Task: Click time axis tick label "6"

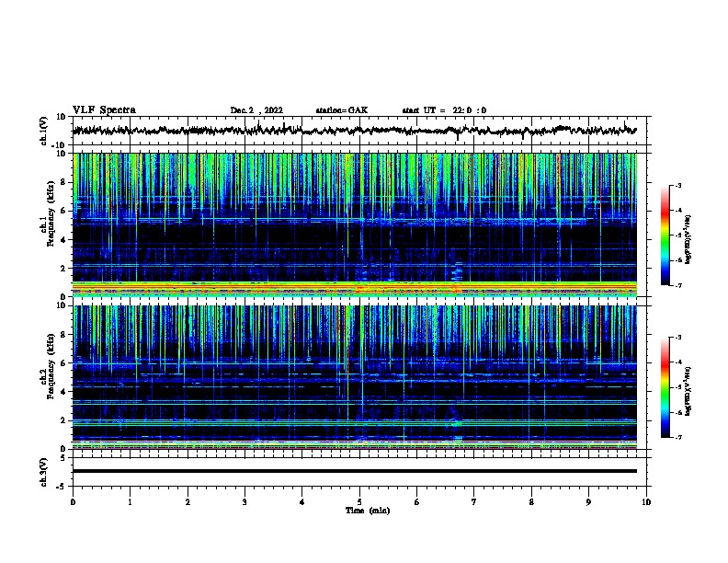Action: click(417, 501)
